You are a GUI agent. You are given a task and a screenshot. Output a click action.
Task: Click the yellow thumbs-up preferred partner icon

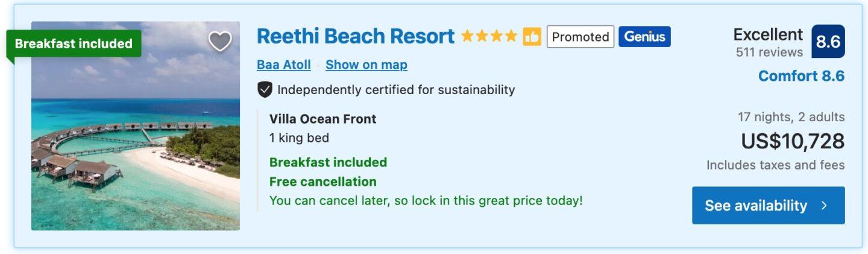coord(532,37)
